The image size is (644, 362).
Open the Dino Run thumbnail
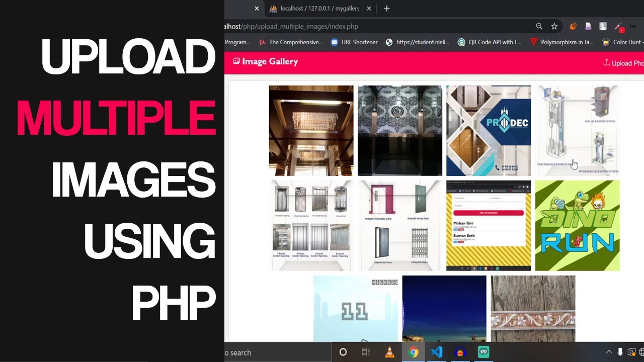click(x=578, y=226)
